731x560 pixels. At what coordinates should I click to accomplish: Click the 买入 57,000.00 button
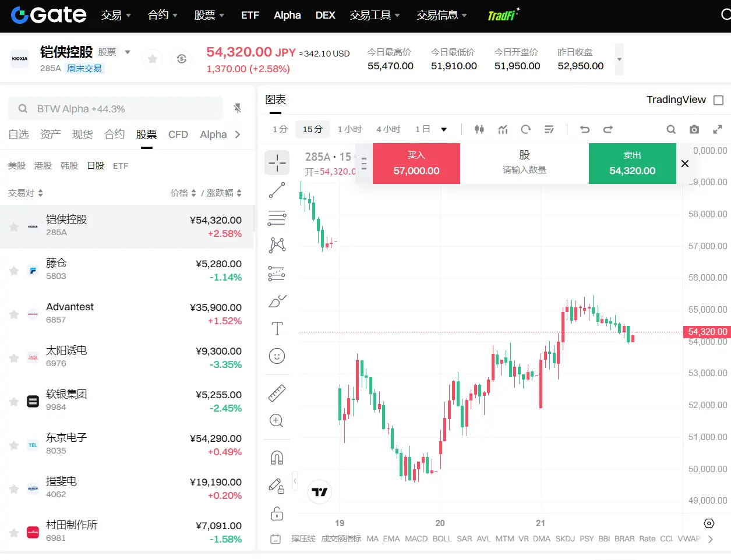pos(416,164)
